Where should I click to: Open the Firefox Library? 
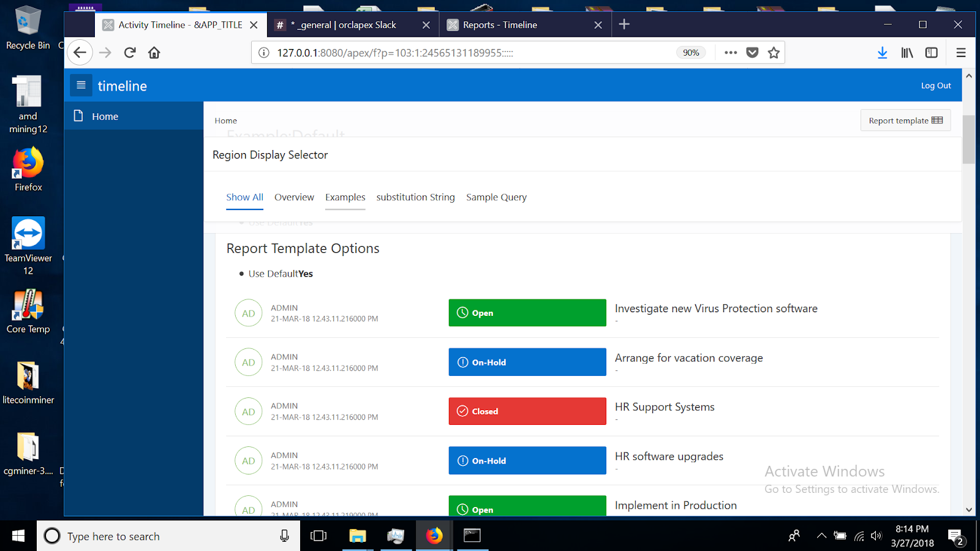coord(907,53)
